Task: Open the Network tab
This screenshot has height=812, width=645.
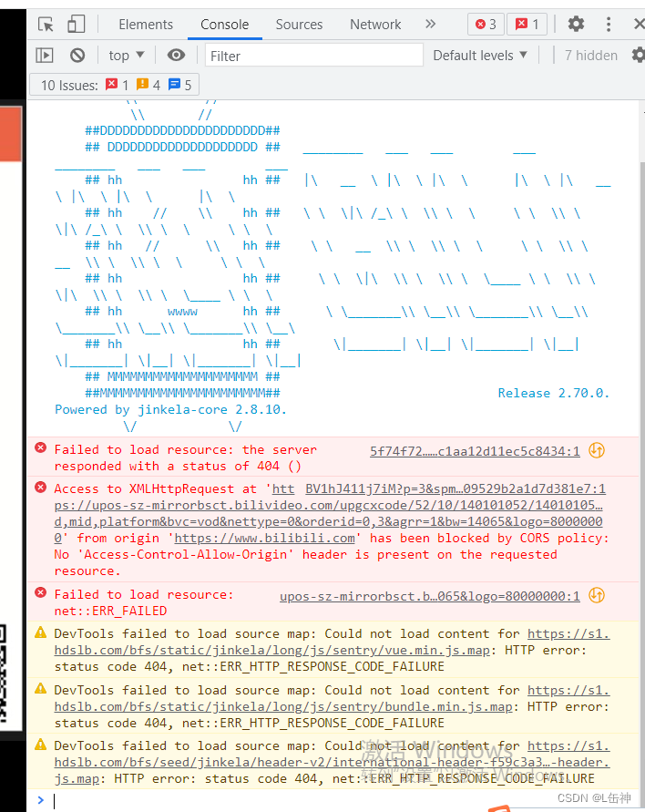Action: [x=375, y=25]
